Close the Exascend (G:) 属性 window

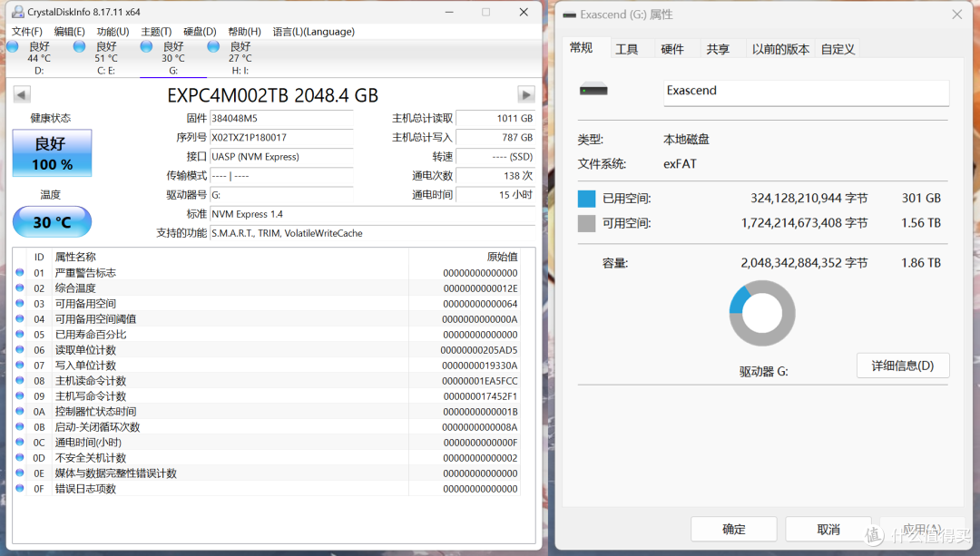[x=957, y=14]
